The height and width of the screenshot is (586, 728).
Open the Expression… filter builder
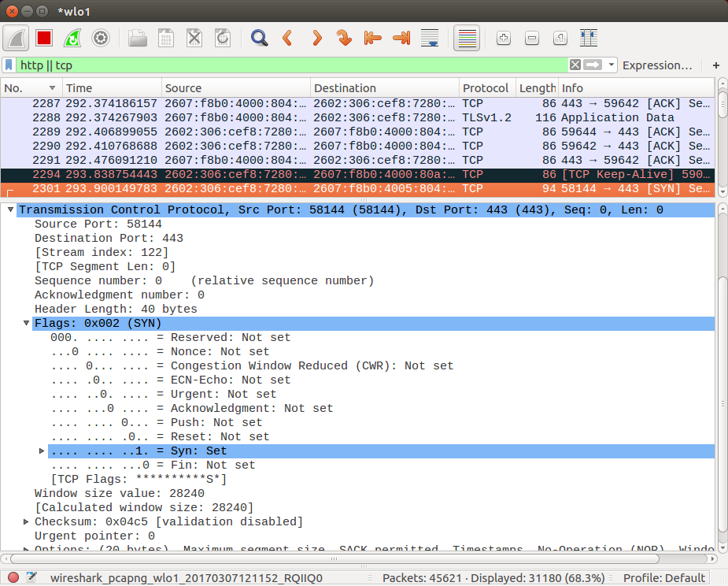click(657, 65)
